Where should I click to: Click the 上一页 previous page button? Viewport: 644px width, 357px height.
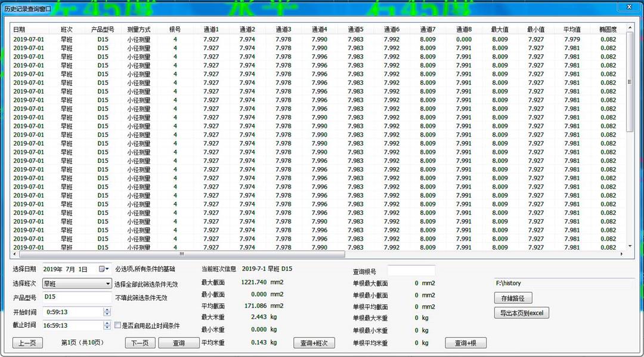pos(27,343)
